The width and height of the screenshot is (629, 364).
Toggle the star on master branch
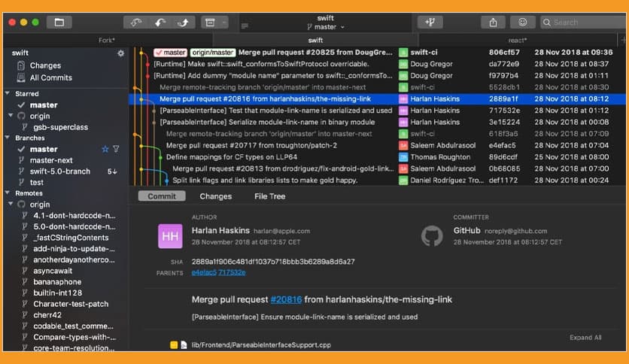coord(105,150)
